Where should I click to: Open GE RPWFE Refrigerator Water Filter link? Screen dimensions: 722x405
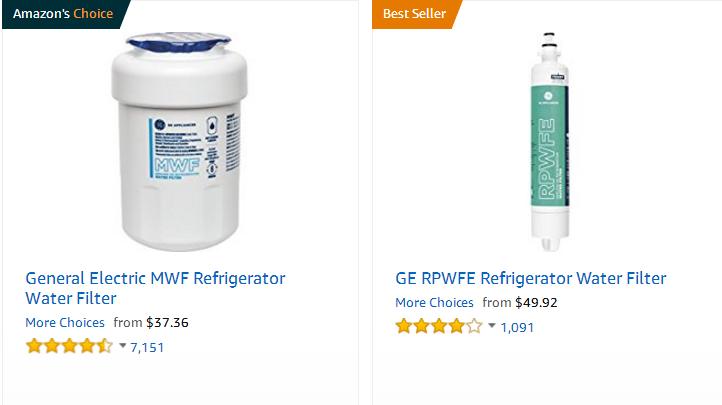pyautogui.click(x=530, y=278)
